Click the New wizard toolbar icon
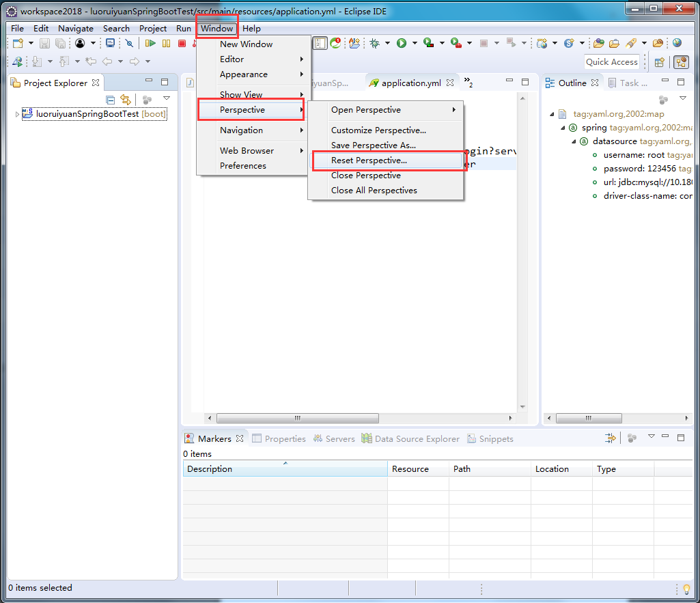 click(18, 43)
